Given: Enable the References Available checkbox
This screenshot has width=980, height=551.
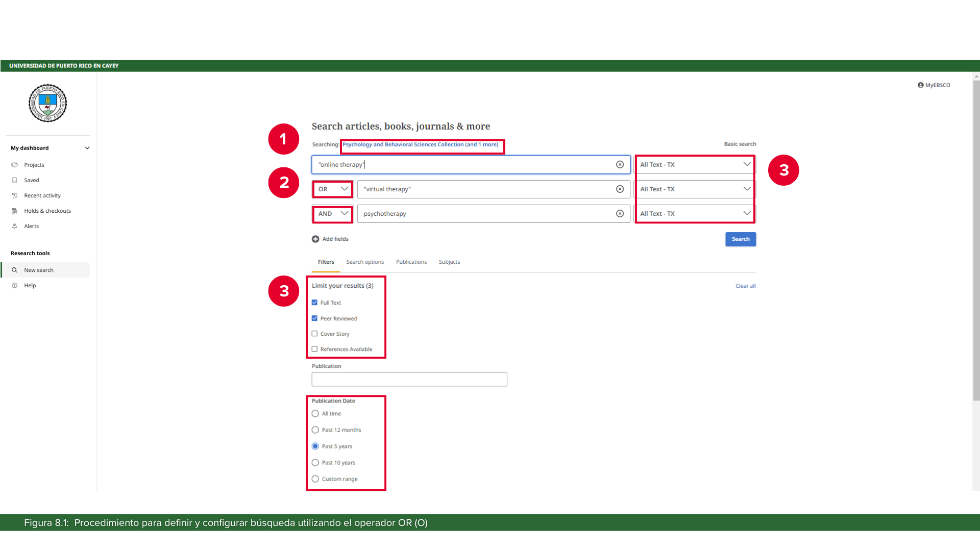Looking at the screenshot, I should tap(314, 349).
